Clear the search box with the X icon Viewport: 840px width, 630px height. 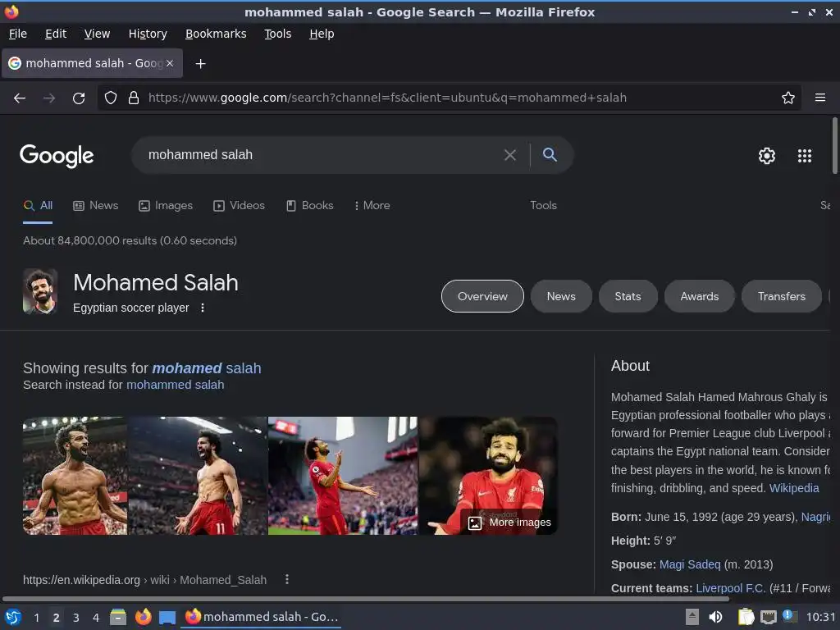pyautogui.click(x=510, y=155)
